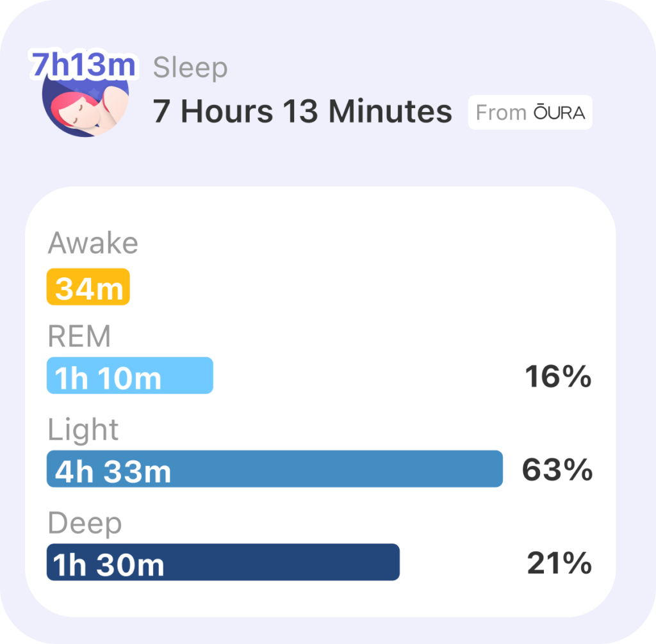
Task: Click the yellow Awake 34m bar
Action: (x=88, y=287)
